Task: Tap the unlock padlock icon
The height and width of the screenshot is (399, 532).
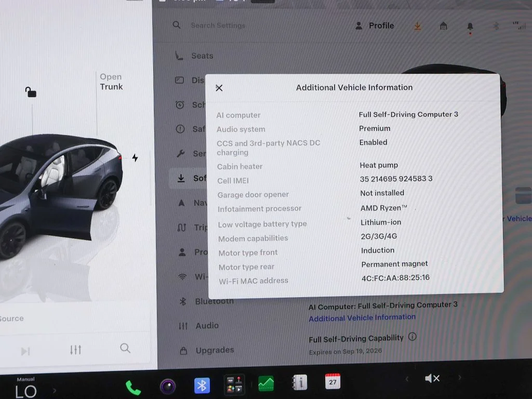Action: pyautogui.click(x=31, y=91)
